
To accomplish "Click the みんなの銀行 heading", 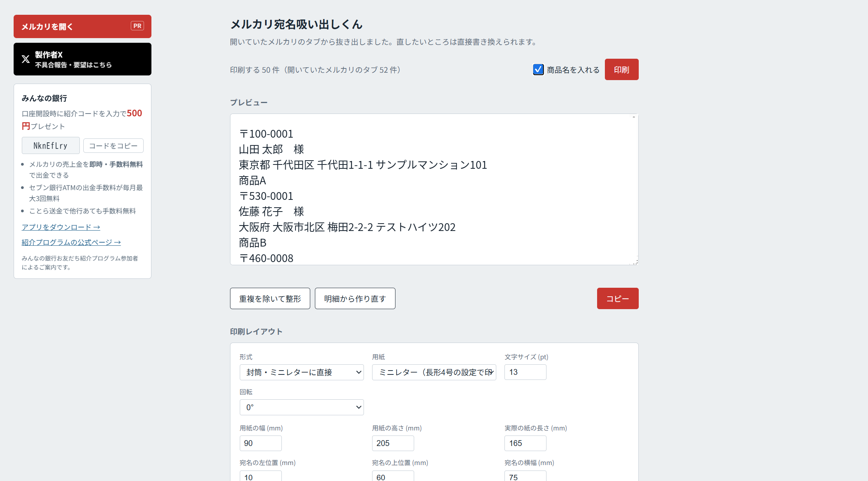I will (x=44, y=98).
